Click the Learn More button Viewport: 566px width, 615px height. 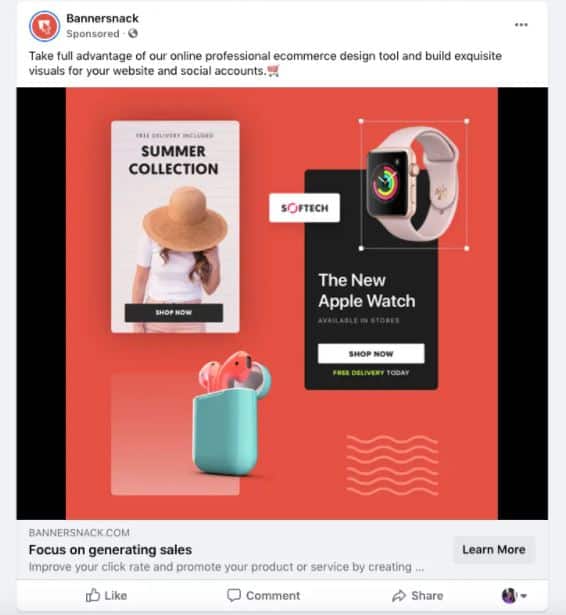(x=493, y=549)
